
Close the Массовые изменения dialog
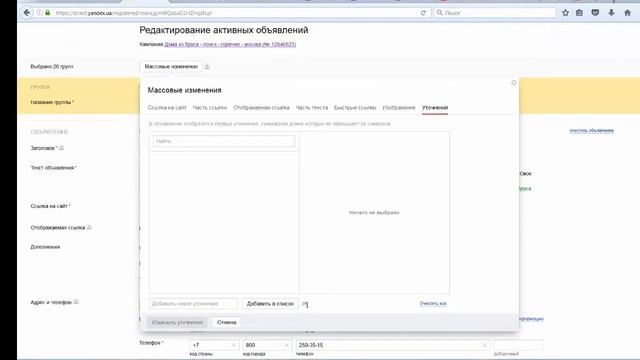point(513,83)
